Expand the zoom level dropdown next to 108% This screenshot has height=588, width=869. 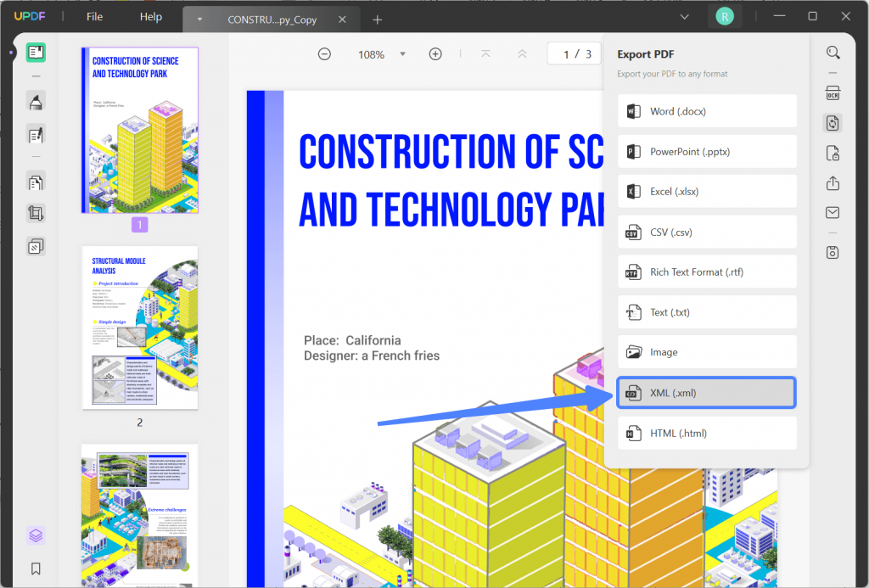pyautogui.click(x=403, y=53)
